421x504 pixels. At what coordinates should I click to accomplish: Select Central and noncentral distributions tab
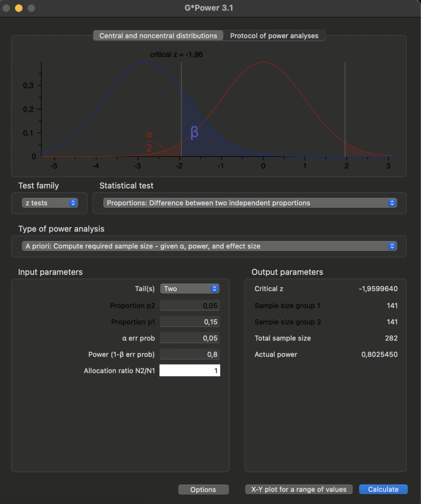[x=158, y=36]
